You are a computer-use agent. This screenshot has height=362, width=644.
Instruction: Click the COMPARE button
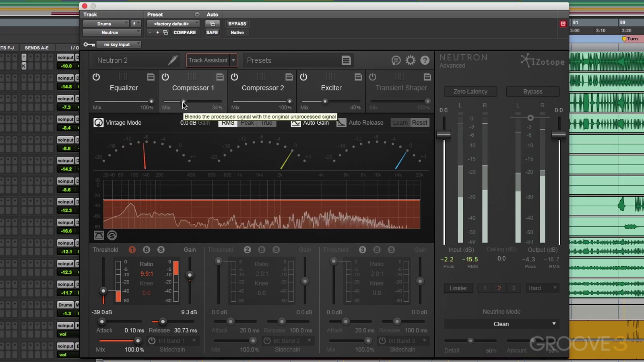(185, 33)
